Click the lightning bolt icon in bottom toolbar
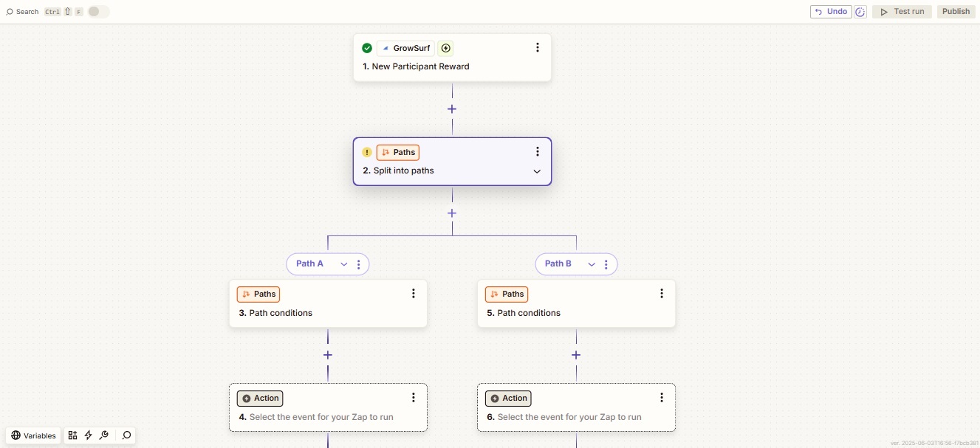This screenshot has width=980, height=448. tap(88, 435)
